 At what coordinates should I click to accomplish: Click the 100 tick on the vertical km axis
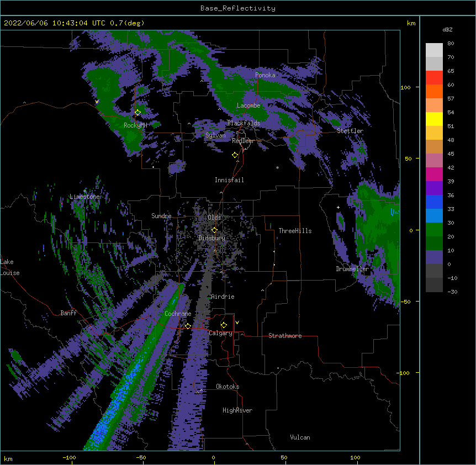tap(405, 87)
